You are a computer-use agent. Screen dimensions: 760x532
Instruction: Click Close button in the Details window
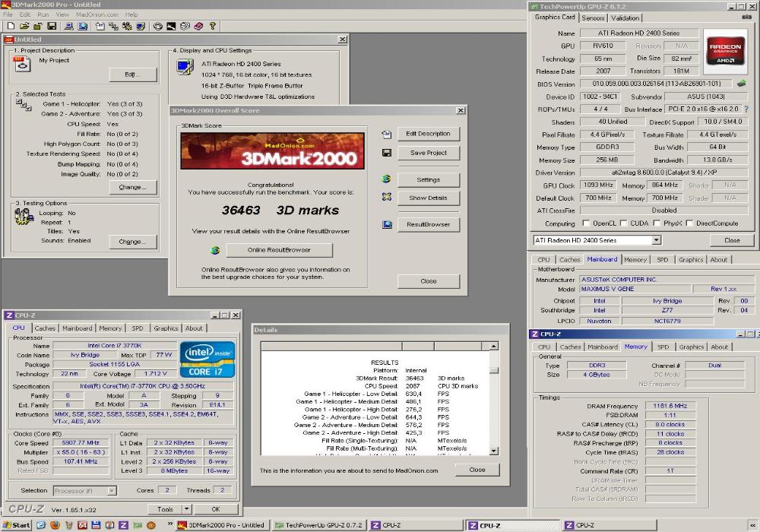click(477, 470)
